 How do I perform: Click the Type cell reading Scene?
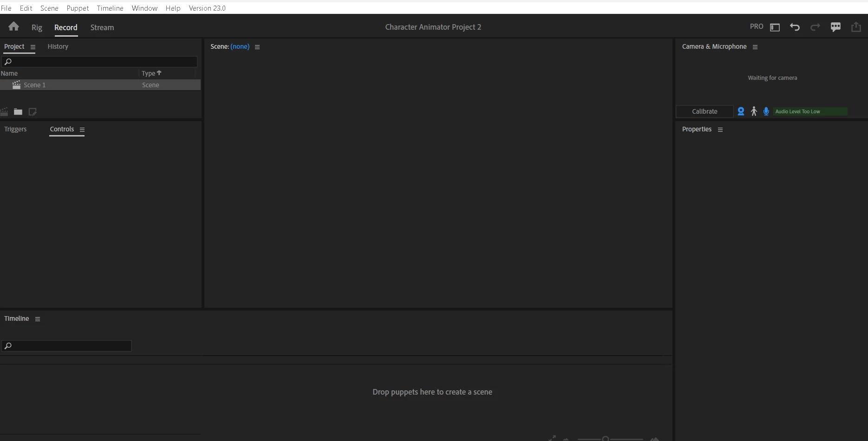pos(150,85)
